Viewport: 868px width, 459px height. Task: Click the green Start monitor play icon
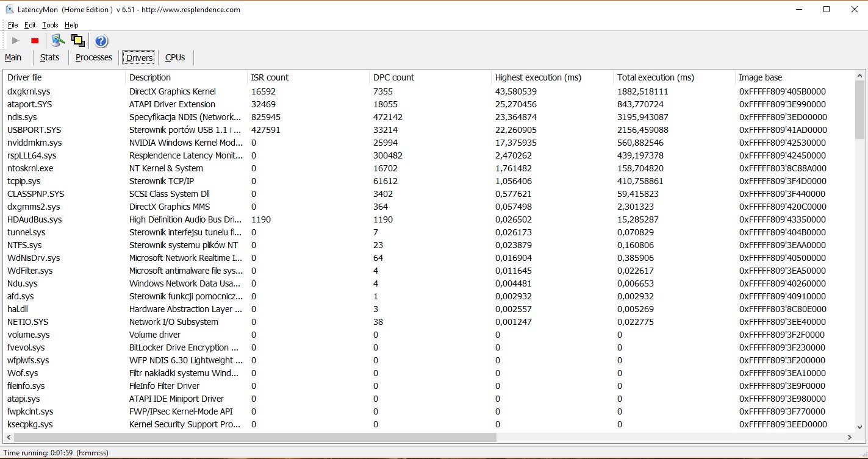16,41
